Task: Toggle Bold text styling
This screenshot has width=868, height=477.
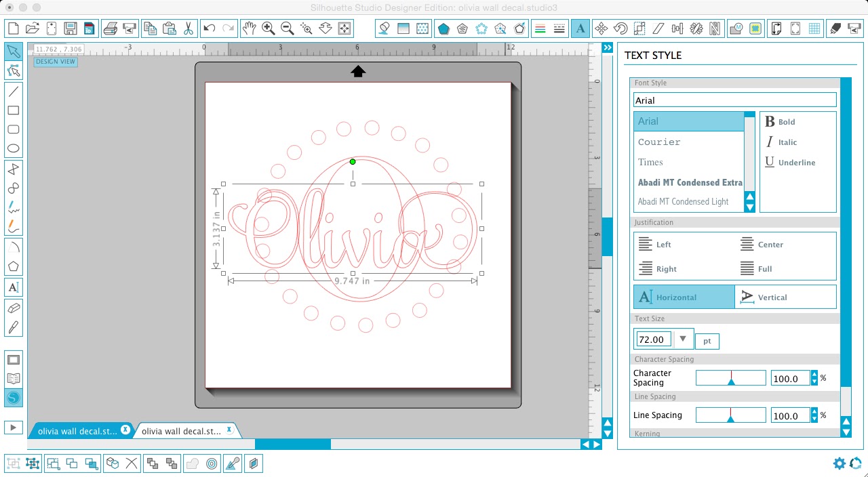Action: coord(780,122)
